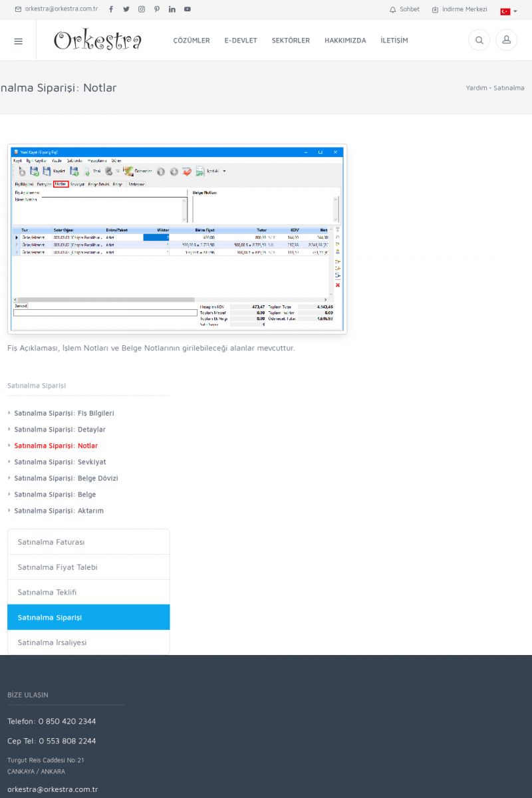
Task: Click the Orkestra logo
Action: [98, 41]
